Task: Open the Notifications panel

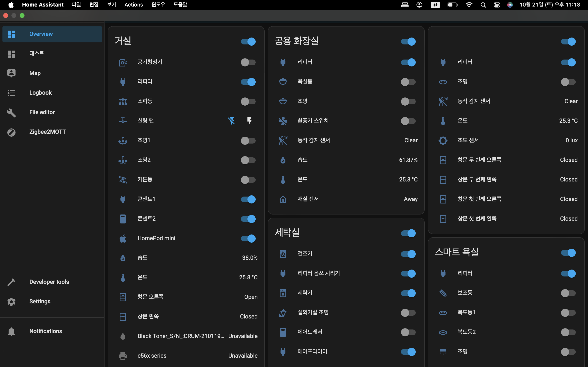Action: pyautogui.click(x=46, y=331)
